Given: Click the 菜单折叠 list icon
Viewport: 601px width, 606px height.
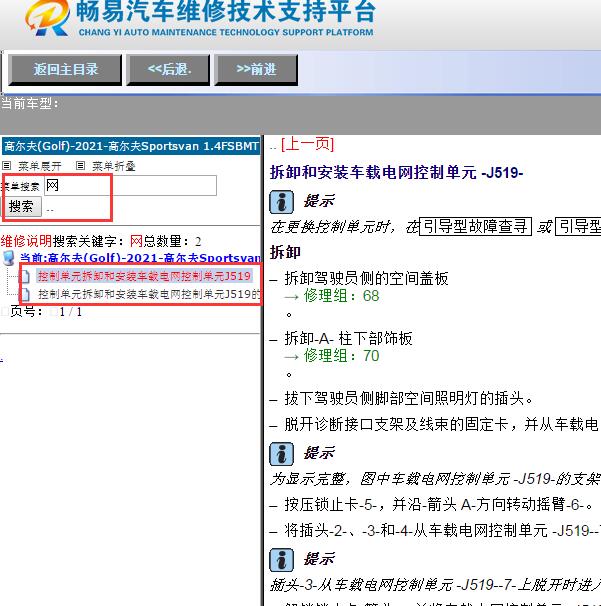Looking at the screenshot, I should [80, 166].
